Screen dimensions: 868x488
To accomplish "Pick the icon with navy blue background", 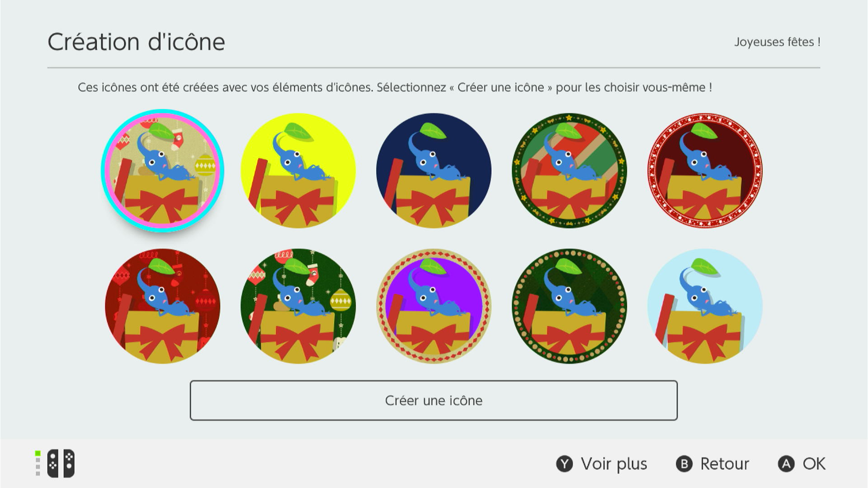I will pyautogui.click(x=434, y=171).
